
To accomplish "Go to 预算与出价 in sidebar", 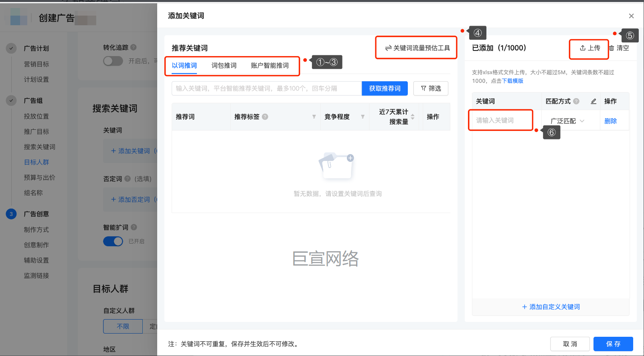I will coord(40,177).
